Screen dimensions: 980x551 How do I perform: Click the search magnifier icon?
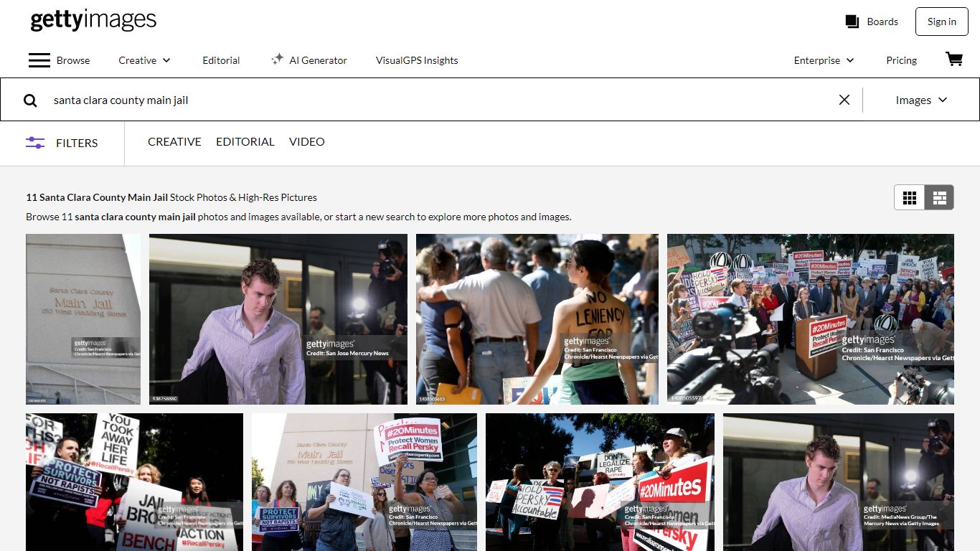(30, 100)
